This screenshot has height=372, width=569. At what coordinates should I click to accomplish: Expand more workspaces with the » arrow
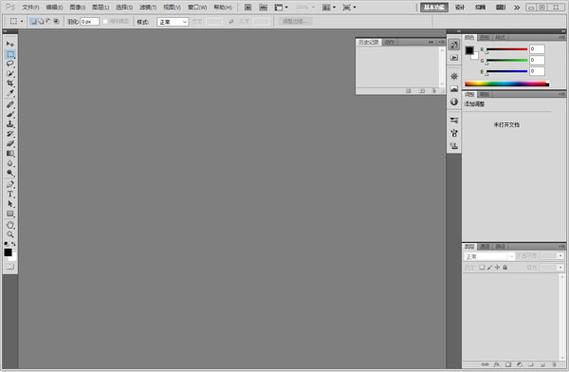517,7
